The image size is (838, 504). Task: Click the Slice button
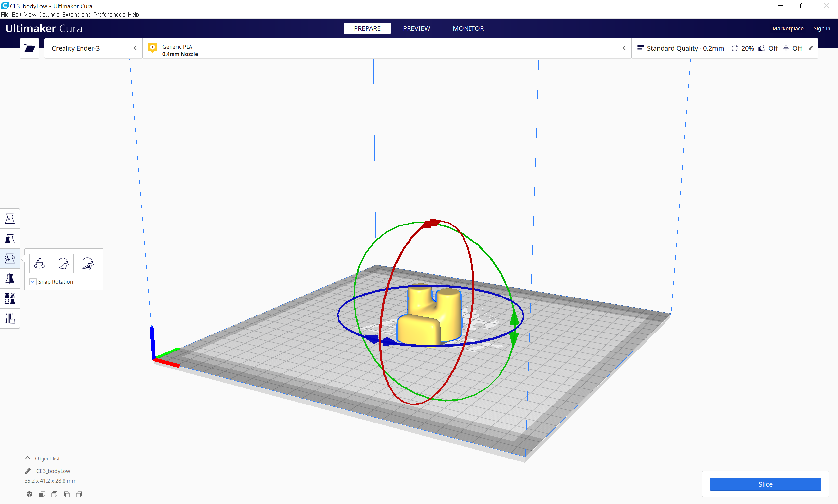(765, 484)
